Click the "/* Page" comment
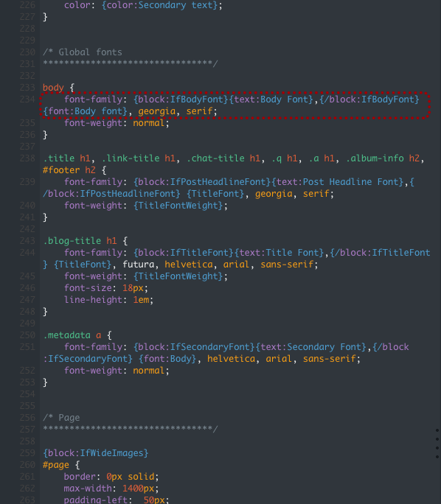This screenshot has width=441, height=504. click(61, 418)
